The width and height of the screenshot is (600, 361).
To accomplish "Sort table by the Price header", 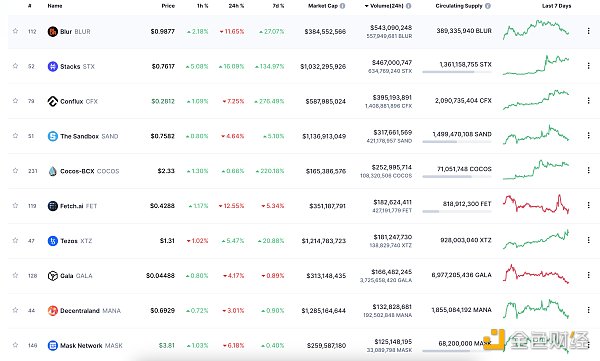I will 168,6.
